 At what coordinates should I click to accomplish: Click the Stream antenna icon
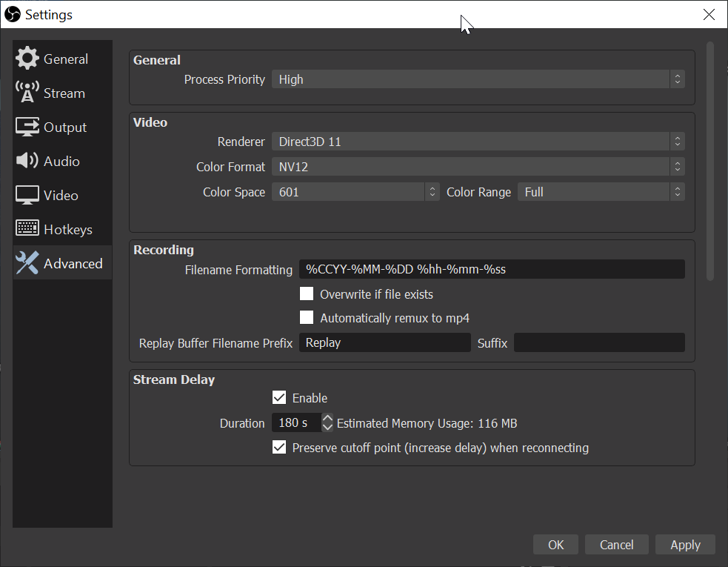[27, 93]
